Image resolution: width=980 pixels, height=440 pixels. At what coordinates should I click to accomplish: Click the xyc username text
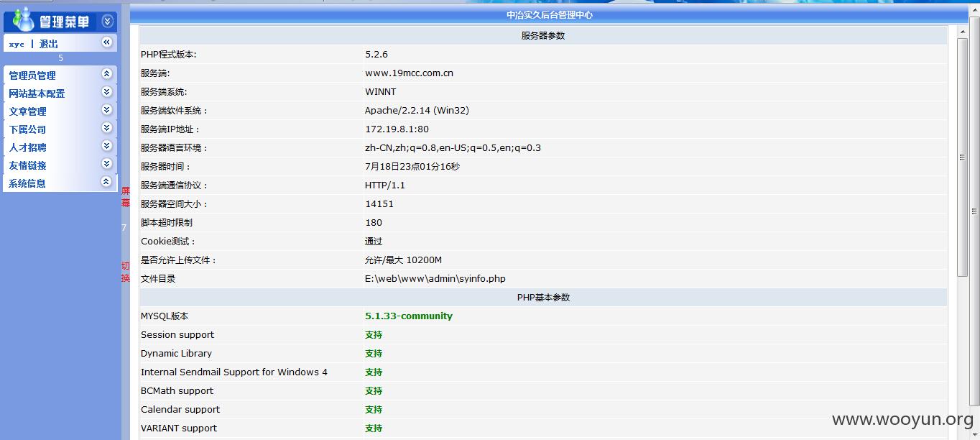(x=17, y=45)
